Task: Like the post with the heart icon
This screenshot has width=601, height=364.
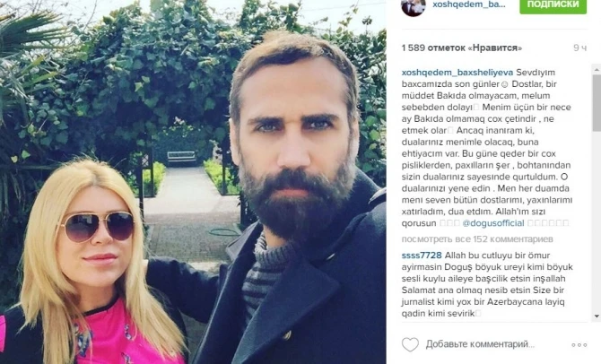Action: click(410, 344)
